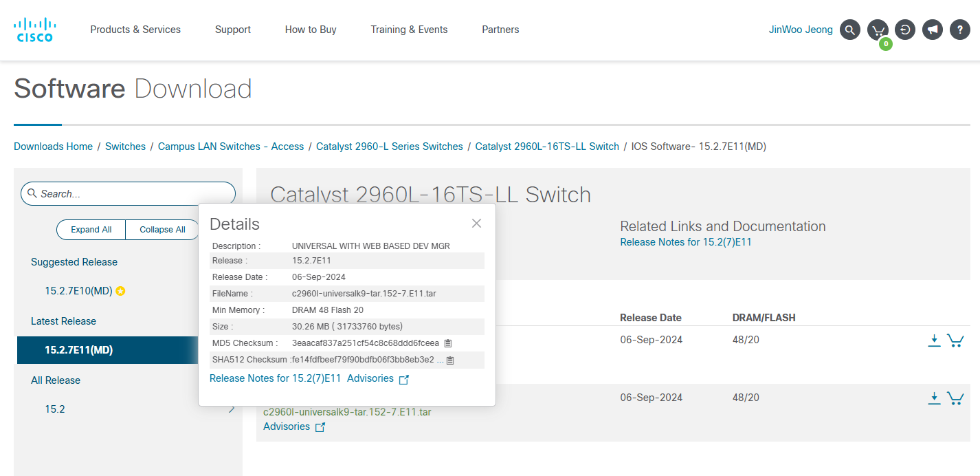Open the JinWoo Jeong account link
980x476 pixels.
[801, 30]
